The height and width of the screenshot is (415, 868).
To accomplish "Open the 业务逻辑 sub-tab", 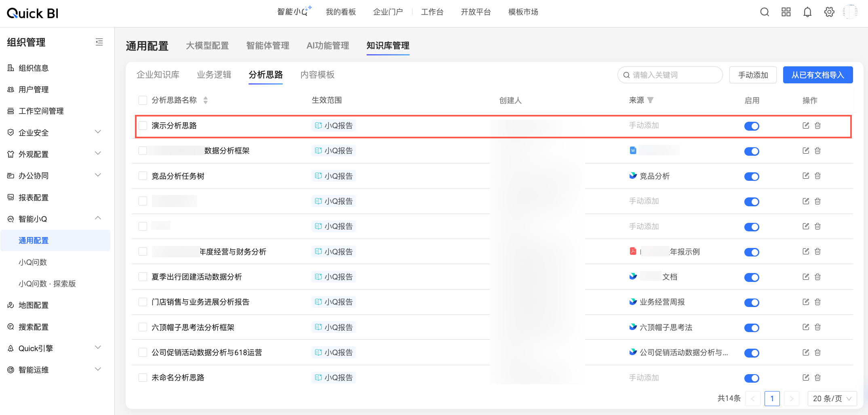I will pyautogui.click(x=214, y=75).
